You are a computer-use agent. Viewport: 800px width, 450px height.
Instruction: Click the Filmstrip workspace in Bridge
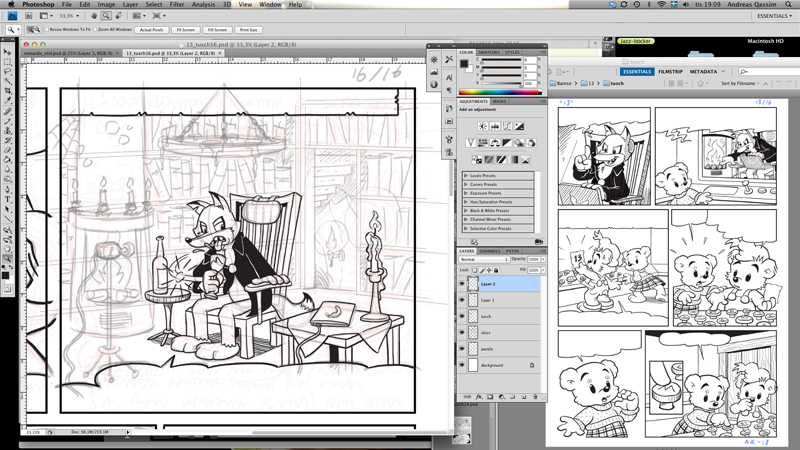670,72
